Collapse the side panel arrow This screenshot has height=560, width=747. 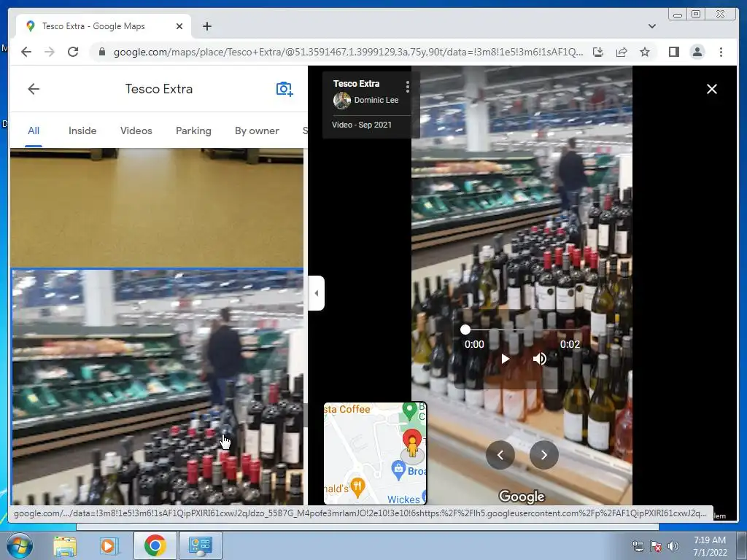coord(317,293)
